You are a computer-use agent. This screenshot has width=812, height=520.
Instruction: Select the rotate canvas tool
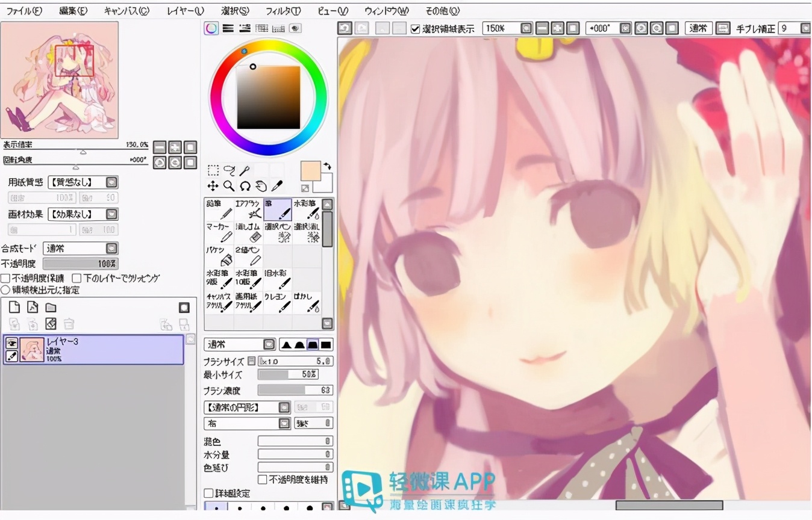coord(245,186)
